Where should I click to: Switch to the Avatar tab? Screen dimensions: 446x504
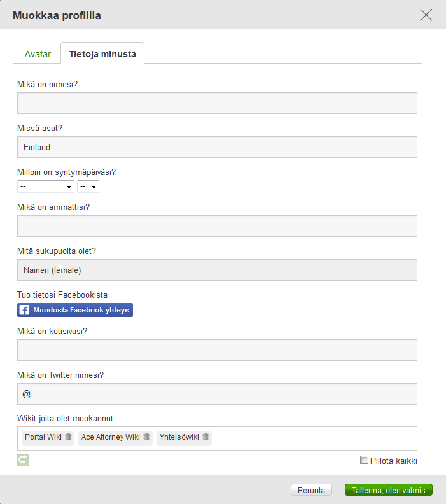click(x=38, y=54)
